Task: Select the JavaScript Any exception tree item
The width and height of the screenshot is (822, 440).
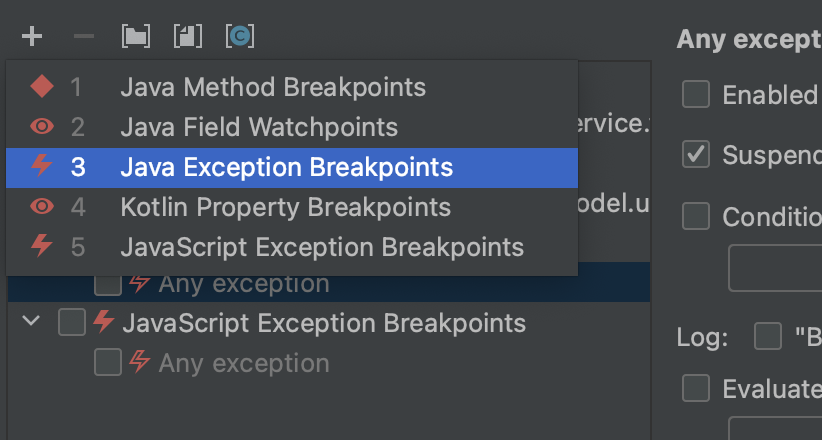Action: tap(243, 363)
